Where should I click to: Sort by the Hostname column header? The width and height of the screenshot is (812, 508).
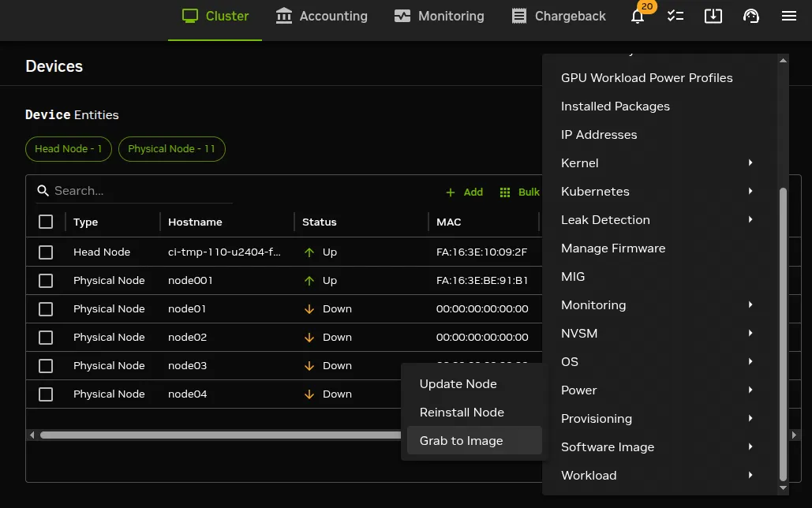coord(195,222)
